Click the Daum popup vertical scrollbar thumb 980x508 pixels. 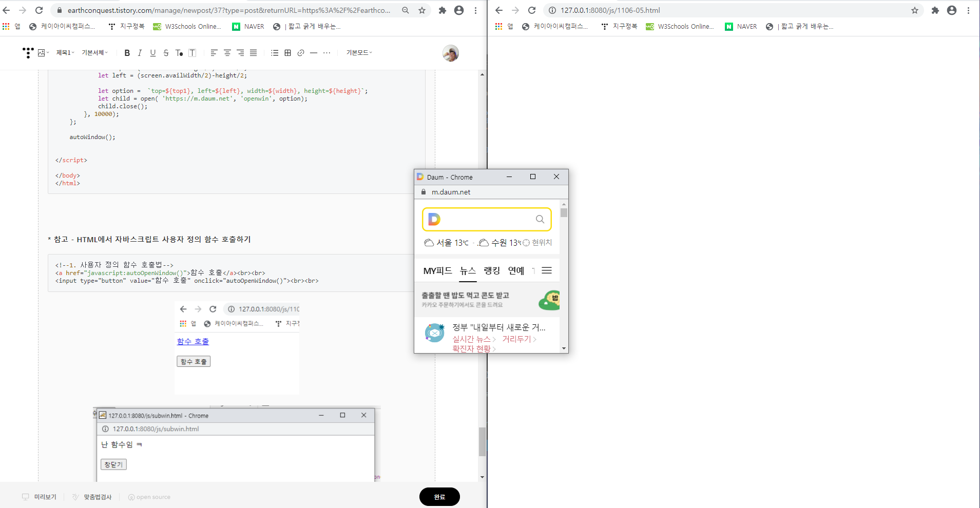[x=564, y=212]
